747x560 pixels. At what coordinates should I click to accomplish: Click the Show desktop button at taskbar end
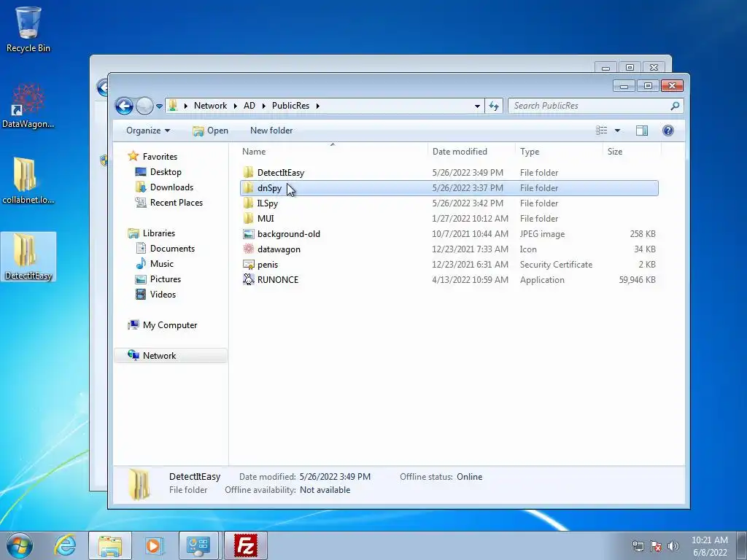click(x=742, y=545)
